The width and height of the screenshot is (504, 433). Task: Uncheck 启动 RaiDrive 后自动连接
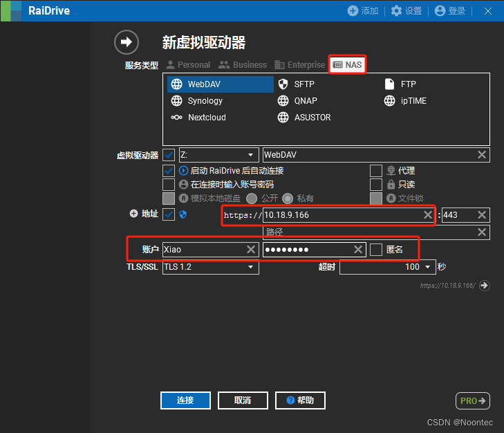(x=169, y=170)
